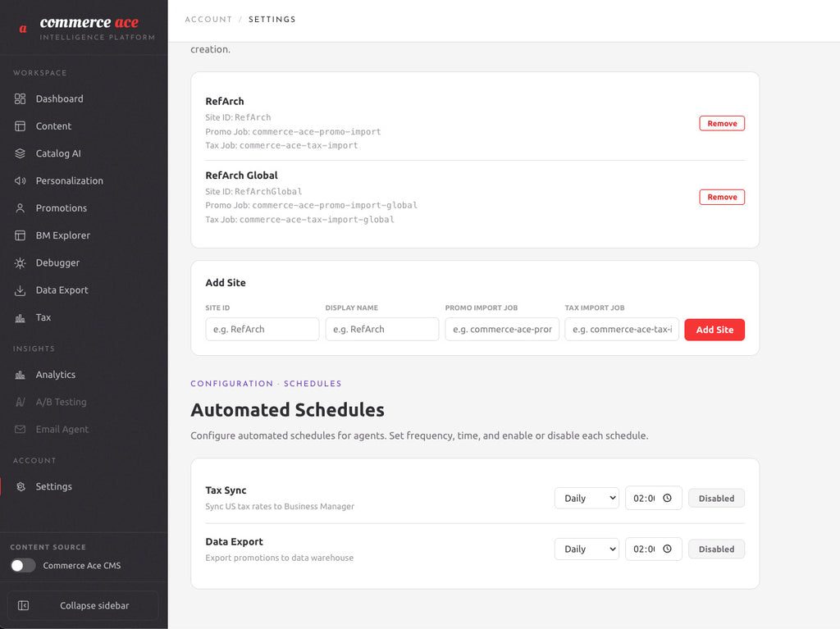The width and height of the screenshot is (840, 629).
Task: Open Data Export frequency dropdown
Action: pyautogui.click(x=587, y=549)
